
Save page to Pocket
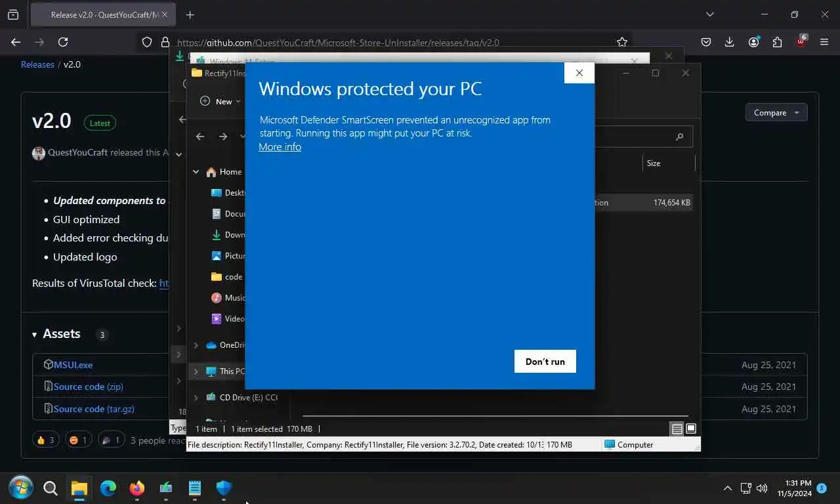706,42
